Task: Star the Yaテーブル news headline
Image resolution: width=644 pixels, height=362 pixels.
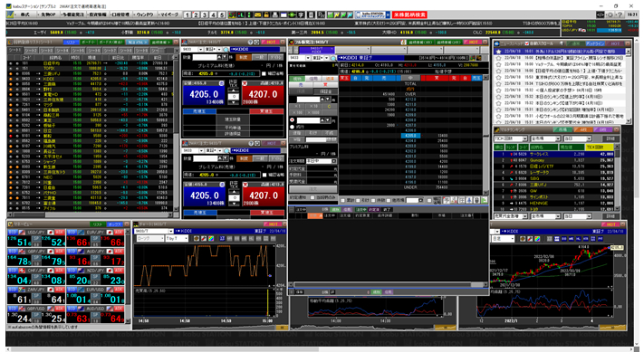Action: [498, 64]
